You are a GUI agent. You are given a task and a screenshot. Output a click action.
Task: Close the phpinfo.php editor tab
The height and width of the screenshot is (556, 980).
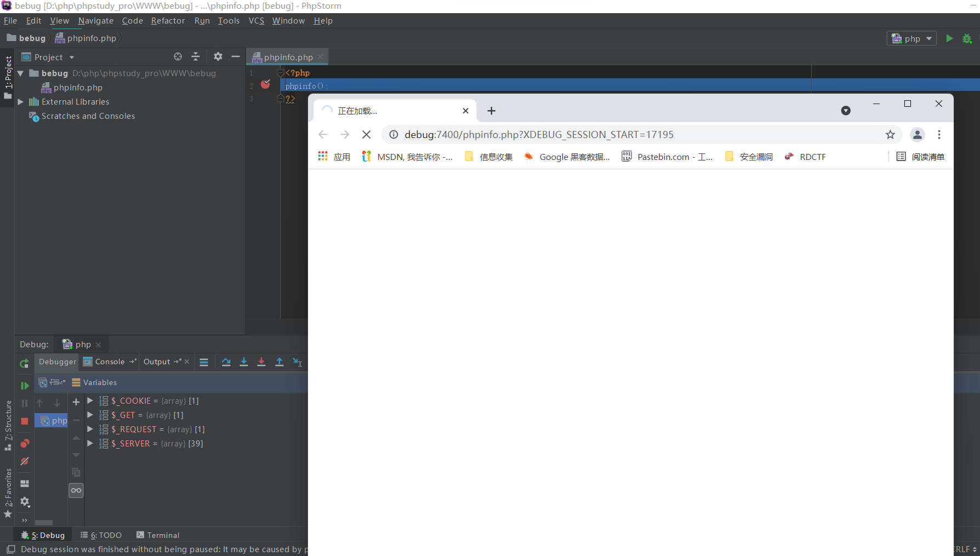click(x=320, y=57)
